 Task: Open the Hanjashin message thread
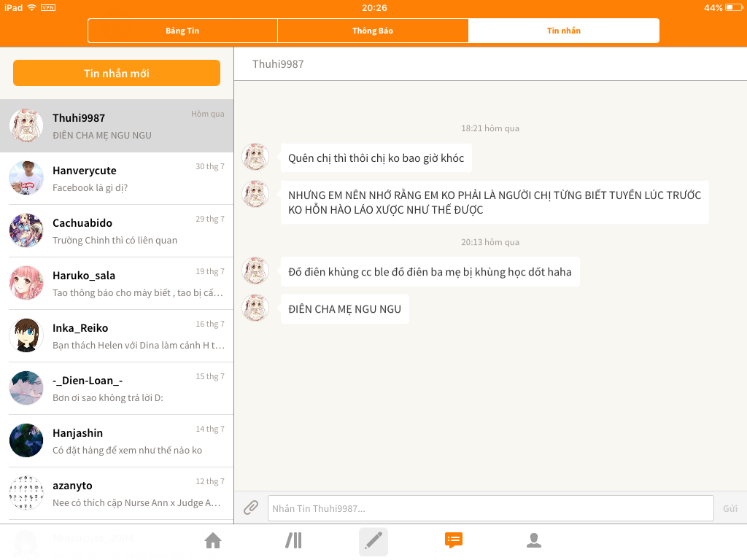pos(117,441)
